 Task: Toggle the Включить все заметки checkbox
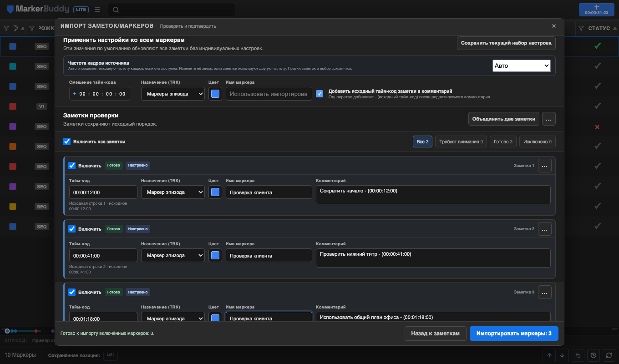67,142
